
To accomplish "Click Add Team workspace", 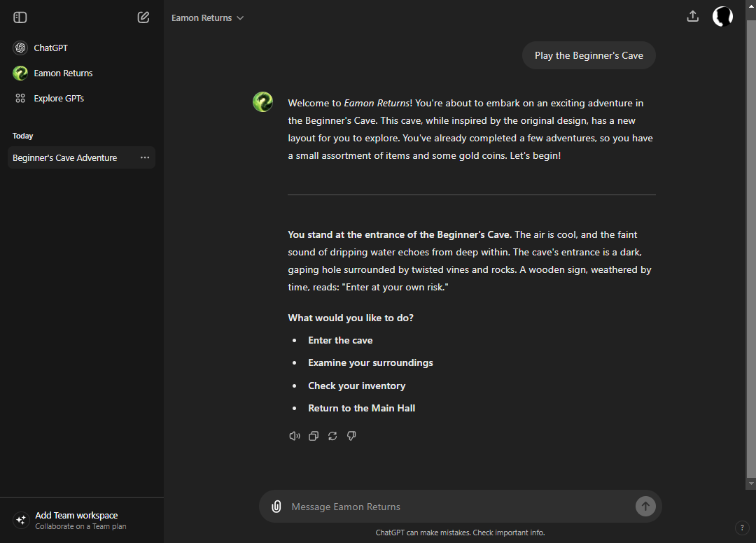I will [x=81, y=521].
